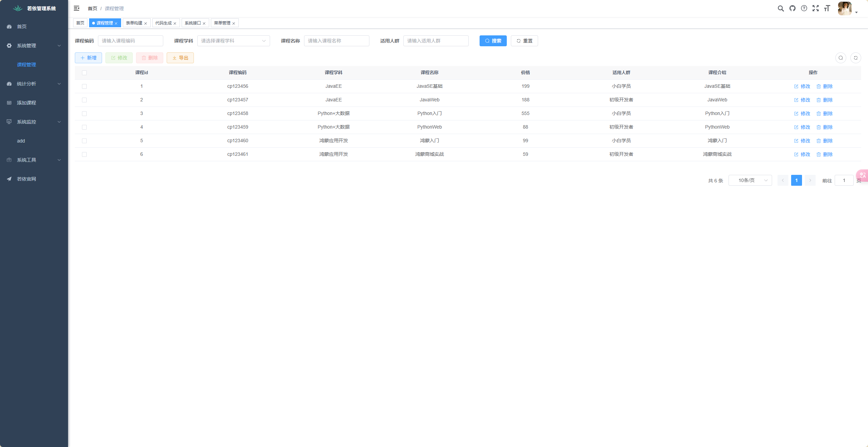Select the checkbox for 鸿蒙商城实战 row
This screenshot has width=868, height=447.
[x=84, y=154]
